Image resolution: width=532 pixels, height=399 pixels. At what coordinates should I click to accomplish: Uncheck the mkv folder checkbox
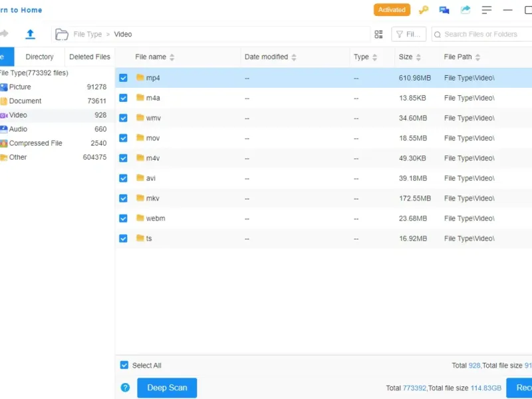123,198
